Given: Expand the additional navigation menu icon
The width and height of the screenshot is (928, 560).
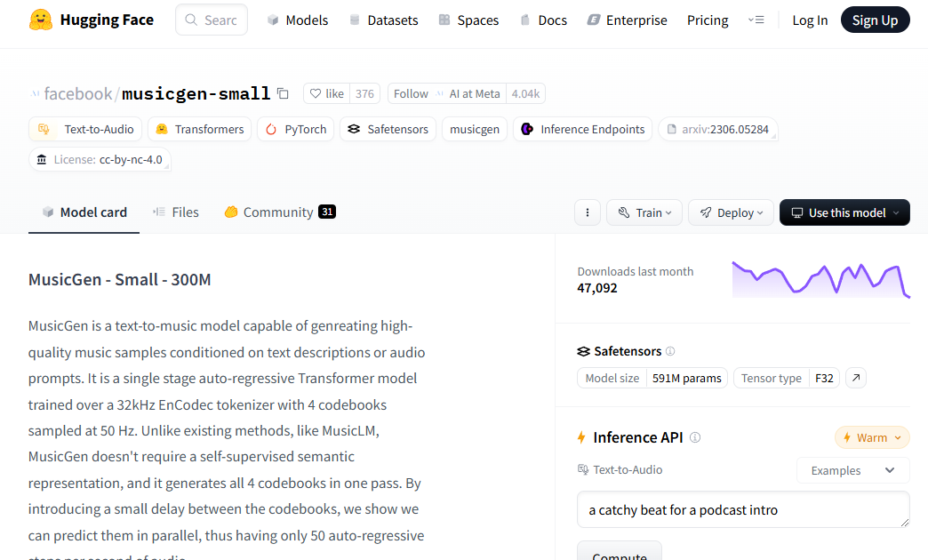Looking at the screenshot, I should coord(756,20).
